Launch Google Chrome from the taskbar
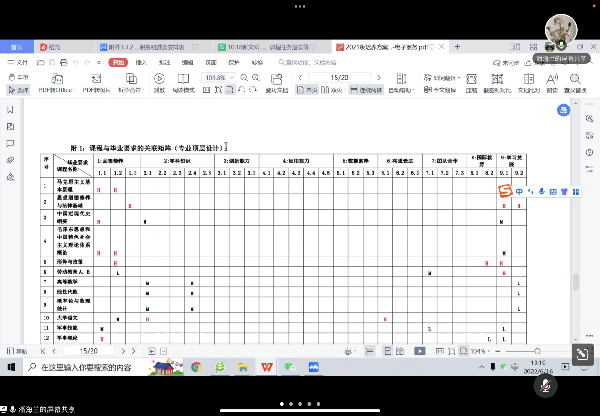Viewport: 600px width, 416px height. (x=197, y=367)
